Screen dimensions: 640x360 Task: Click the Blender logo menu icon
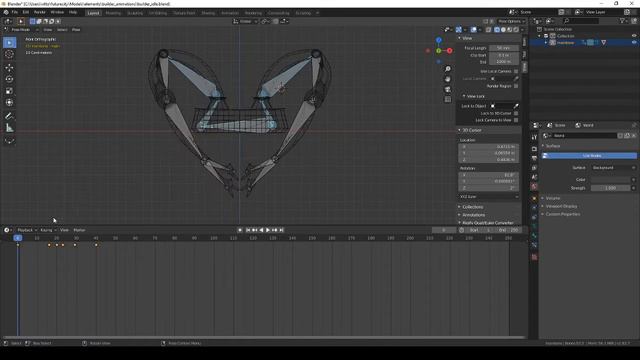[x=6, y=12]
